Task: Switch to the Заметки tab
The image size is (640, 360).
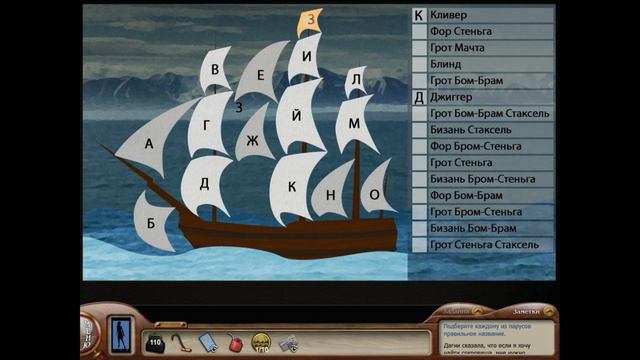Action: 526,311
